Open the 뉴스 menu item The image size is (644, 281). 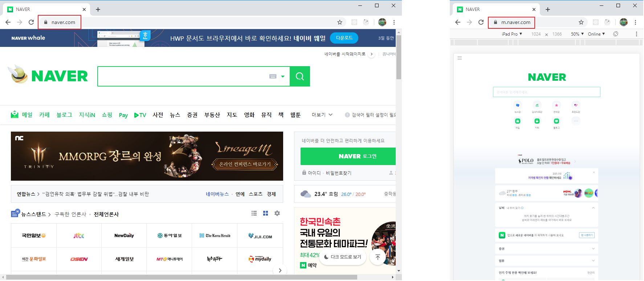pos(175,115)
